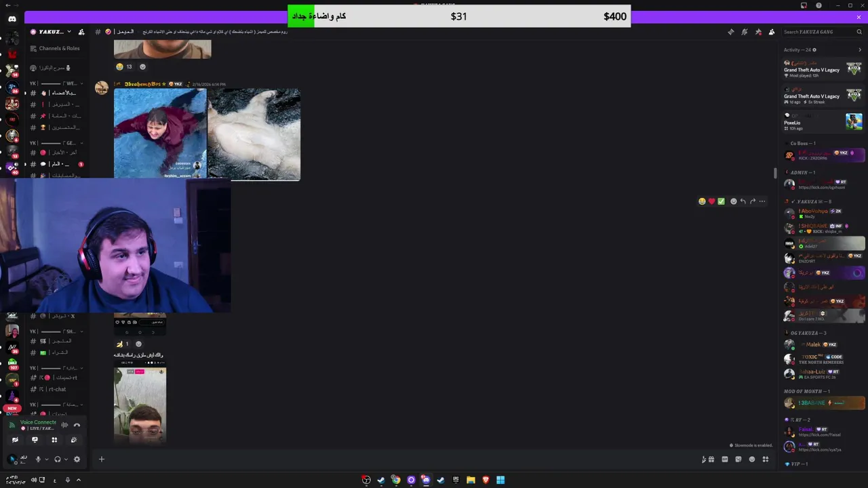Open Threads icon in channel header
The width and height of the screenshot is (868, 488).
(730, 32)
